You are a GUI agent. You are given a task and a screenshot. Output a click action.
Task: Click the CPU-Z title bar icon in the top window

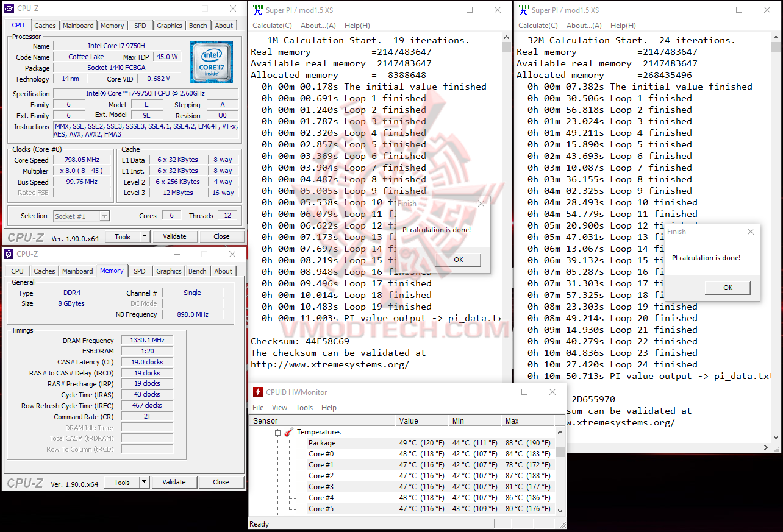coord(9,9)
